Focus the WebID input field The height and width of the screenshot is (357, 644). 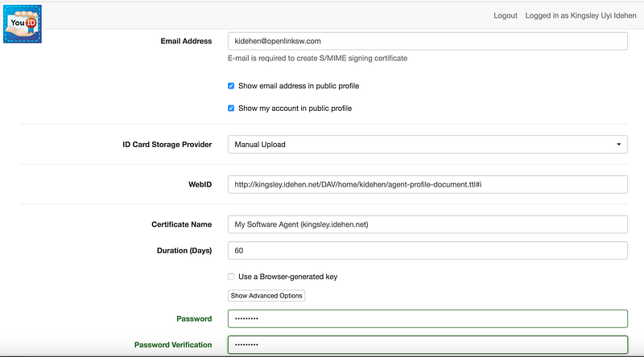coord(427,185)
